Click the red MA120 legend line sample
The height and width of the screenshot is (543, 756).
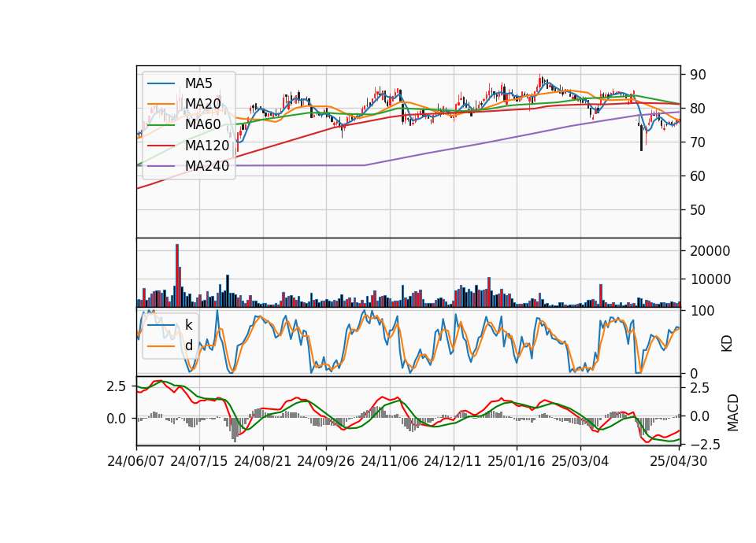pos(161,146)
